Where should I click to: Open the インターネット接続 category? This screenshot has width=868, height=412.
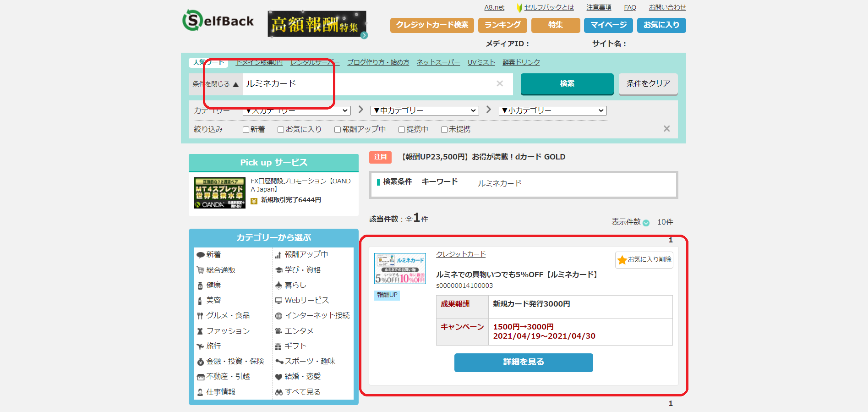coord(312,315)
